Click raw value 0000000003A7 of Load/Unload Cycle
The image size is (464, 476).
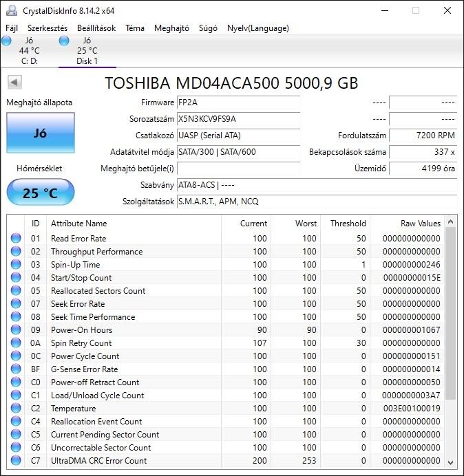411,396
